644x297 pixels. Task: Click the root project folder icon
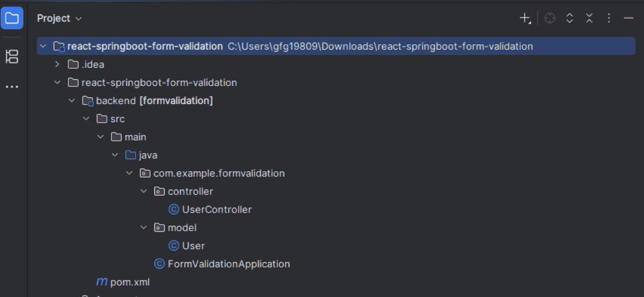pos(60,47)
